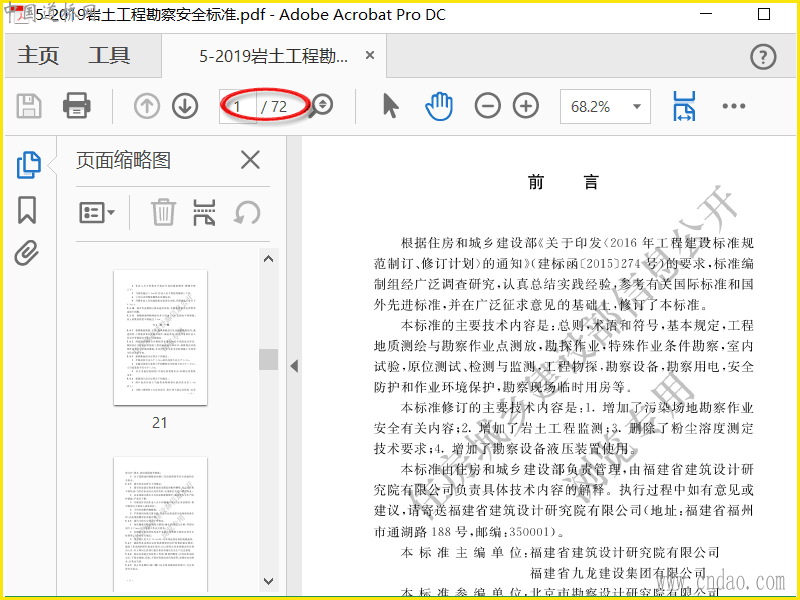Toggle the Page Thumbnails panel icon

[29, 165]
